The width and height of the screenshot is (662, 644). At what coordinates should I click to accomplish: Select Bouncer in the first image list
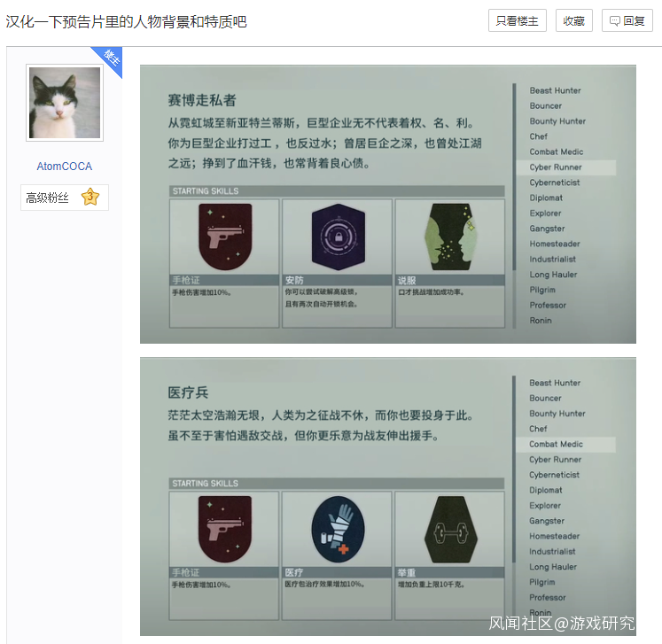[x=546, y=105]
